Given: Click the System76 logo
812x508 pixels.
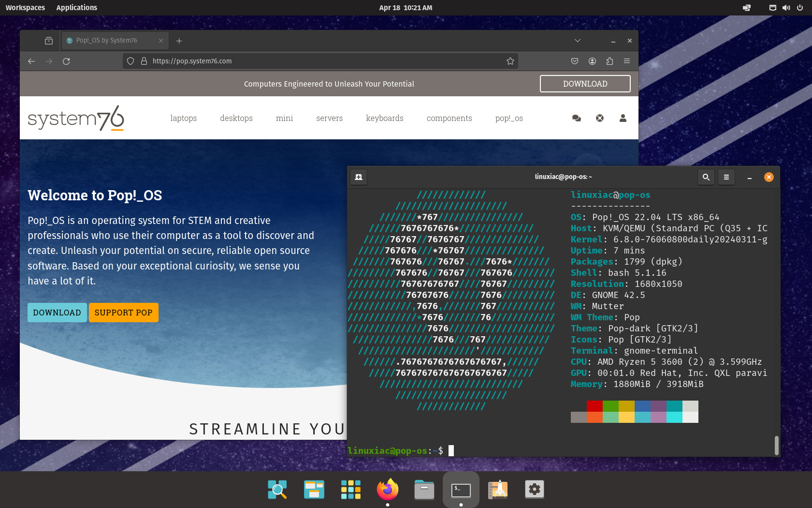Looking at the screenshot, I should point(76,118).
